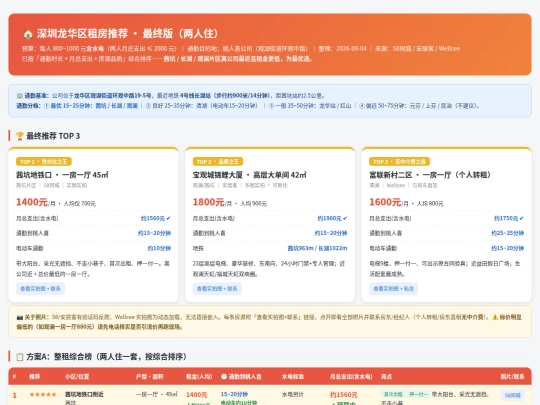The image size is (540, 405).
Task: Click the 图片/联系 column header
Action: [x=512, y=376]
